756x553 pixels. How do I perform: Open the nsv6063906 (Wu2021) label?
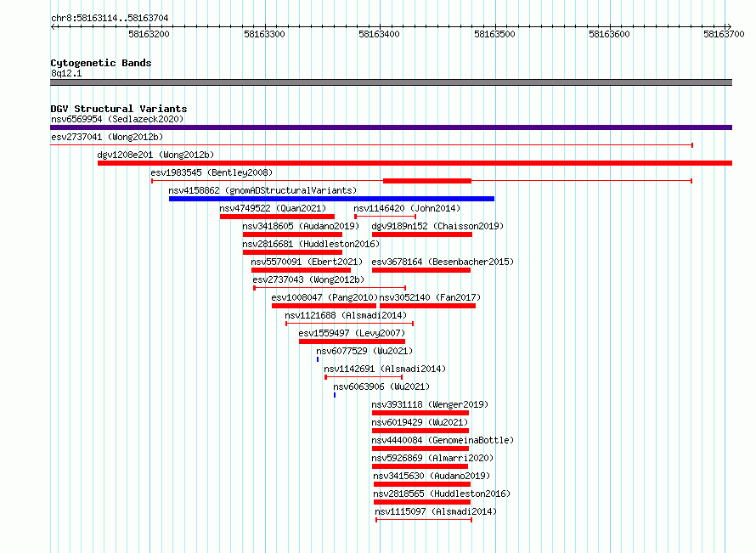pos(381,387)
